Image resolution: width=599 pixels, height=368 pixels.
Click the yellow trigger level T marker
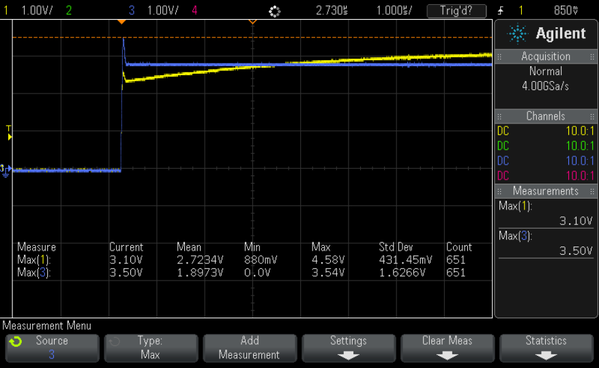coord(9,133)
